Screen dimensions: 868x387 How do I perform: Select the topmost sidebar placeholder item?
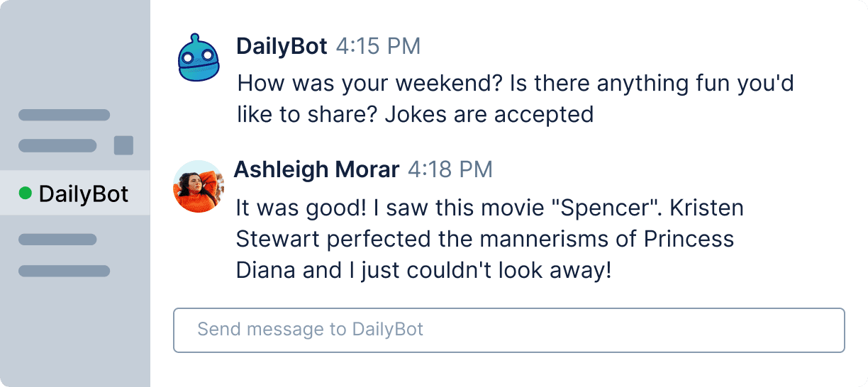coord(64,115)
